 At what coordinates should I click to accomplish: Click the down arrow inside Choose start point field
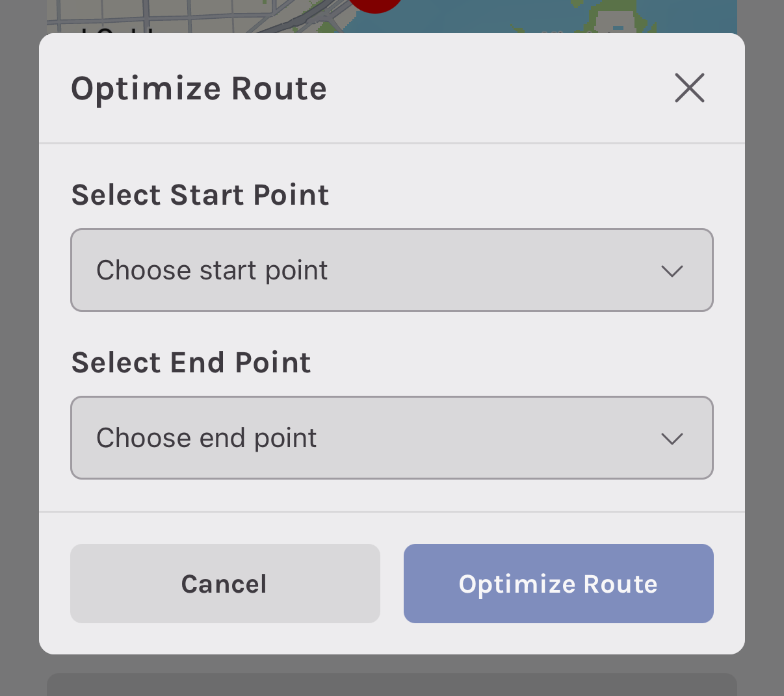[672, 270]
